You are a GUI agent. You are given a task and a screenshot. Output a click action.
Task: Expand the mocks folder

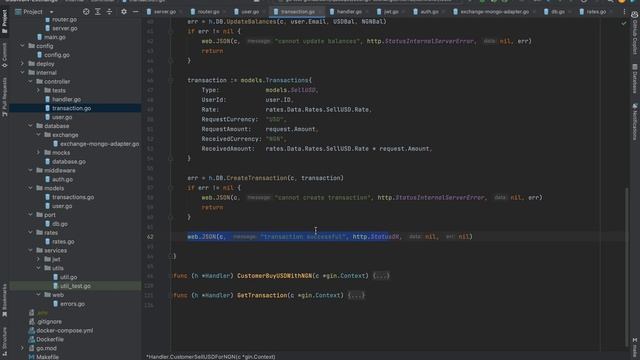(x=39, y=153)
